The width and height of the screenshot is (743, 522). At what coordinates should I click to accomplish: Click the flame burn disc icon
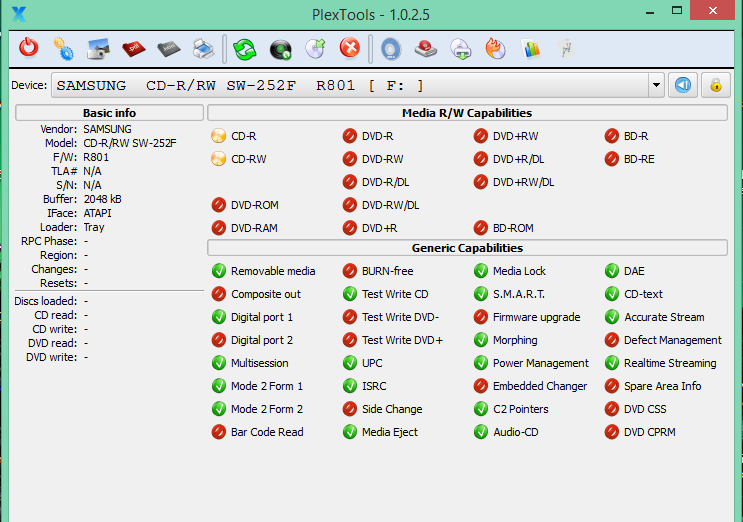[x=496, y=48]
